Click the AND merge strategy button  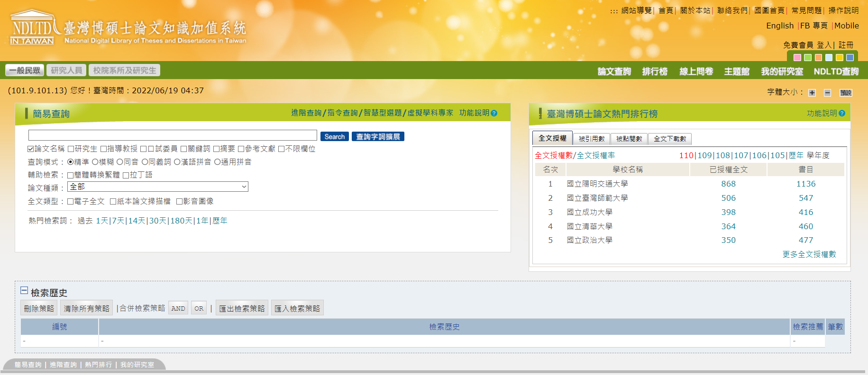178,308
